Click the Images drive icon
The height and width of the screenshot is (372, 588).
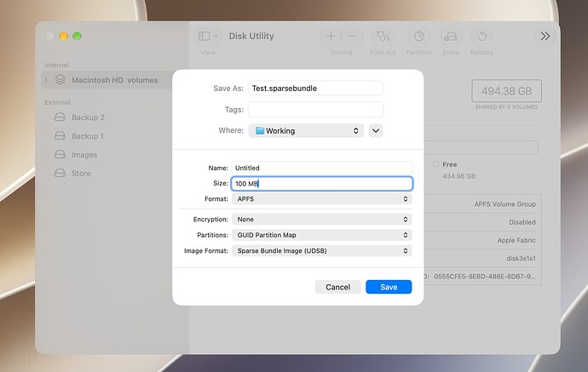pyautogui.click(x=60, y=154)
